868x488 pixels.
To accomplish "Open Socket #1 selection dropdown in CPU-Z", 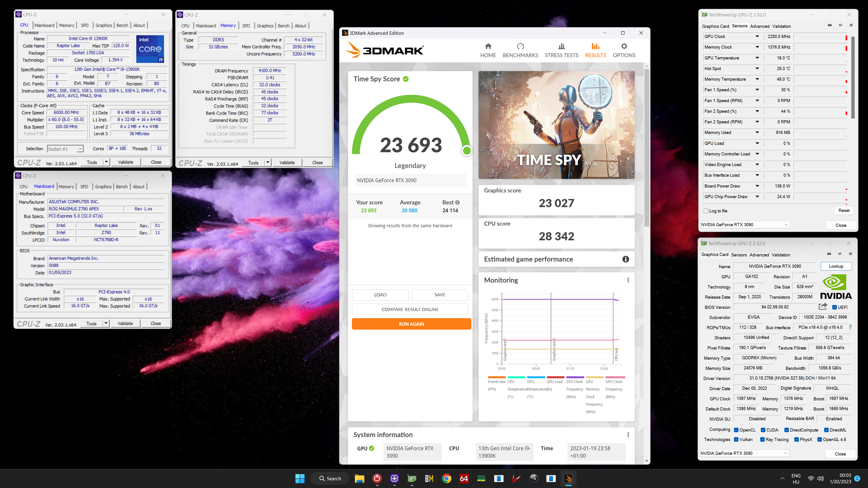I will coord(65,149).
